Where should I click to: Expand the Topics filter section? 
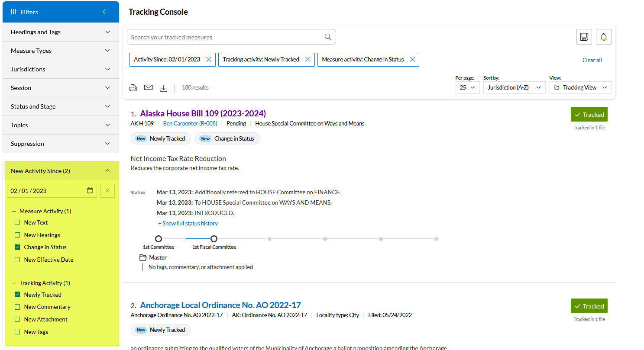[61, 125]
